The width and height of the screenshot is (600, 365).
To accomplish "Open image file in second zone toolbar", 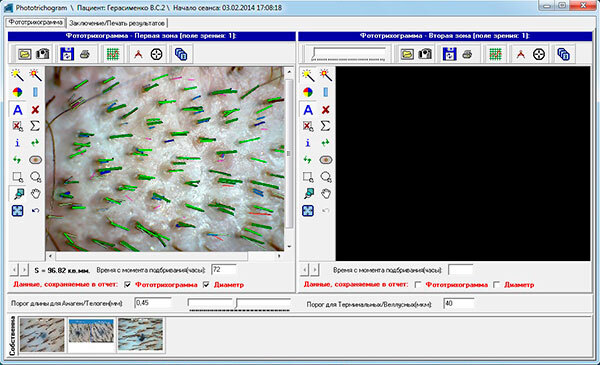I will (407, 54).
